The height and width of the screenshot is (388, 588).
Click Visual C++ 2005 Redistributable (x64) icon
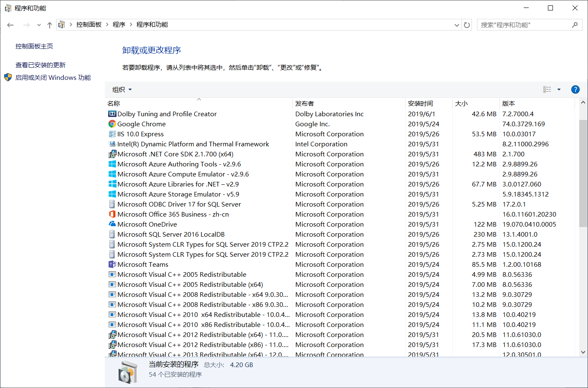112,284
